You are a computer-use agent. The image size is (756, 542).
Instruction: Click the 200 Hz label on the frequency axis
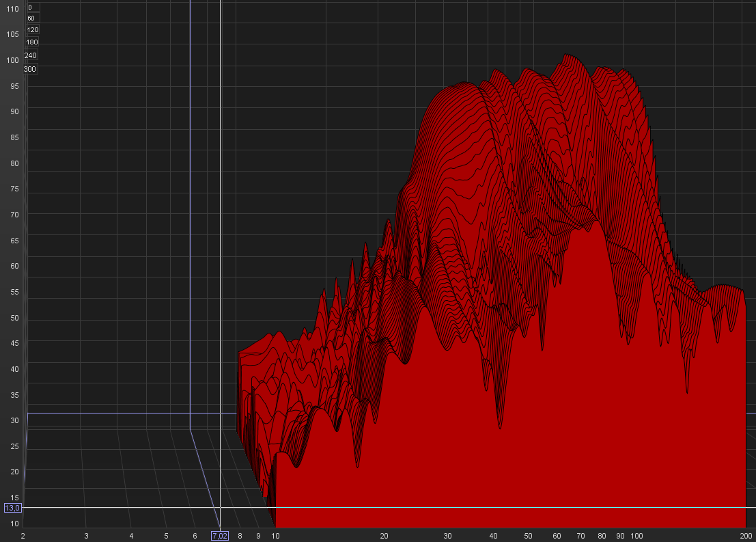tap(746, 536)
